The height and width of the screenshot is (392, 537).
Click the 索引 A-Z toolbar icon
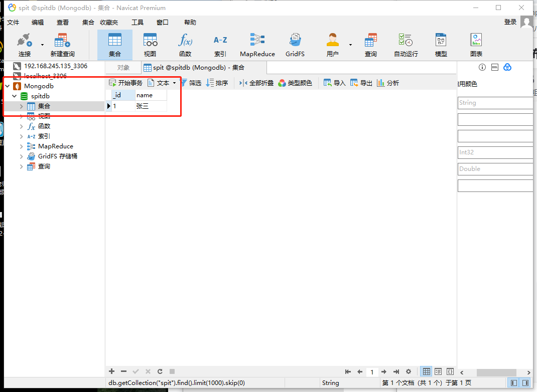pos(220,45)
